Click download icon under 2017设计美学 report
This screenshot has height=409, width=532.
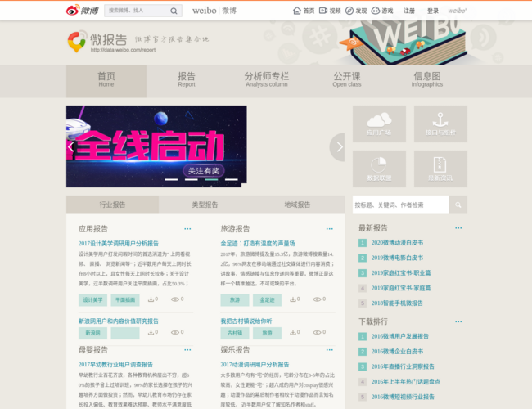(151, 299)
